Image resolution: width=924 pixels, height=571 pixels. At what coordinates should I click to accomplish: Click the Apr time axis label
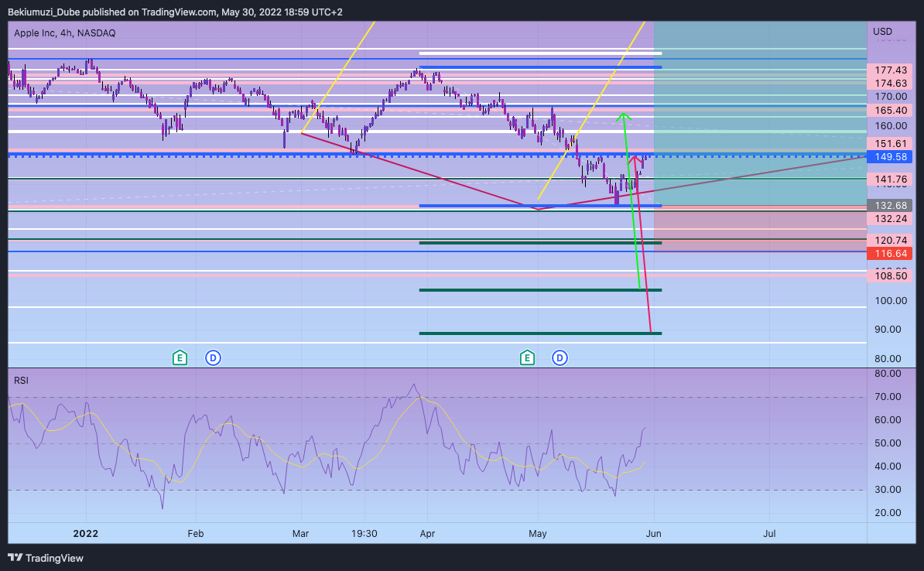point(427,533)
